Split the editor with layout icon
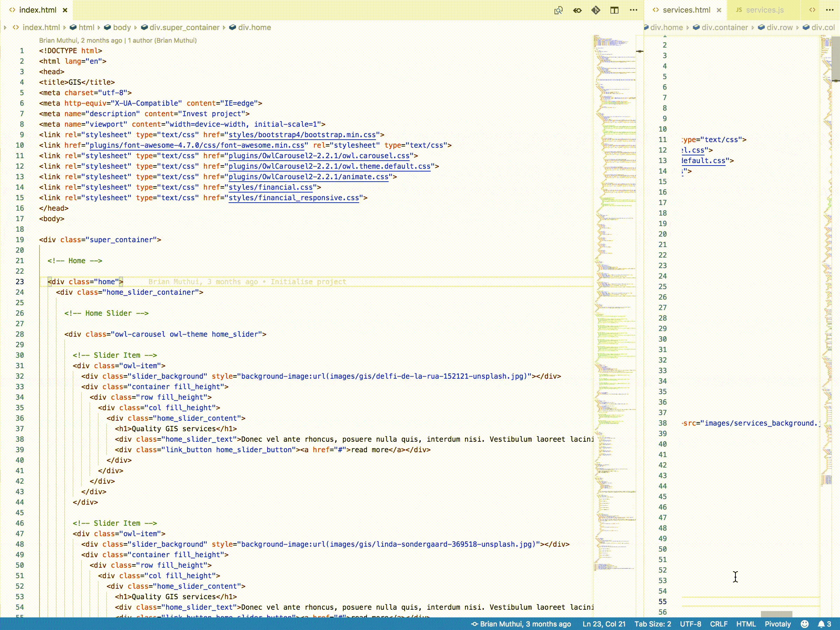 point(614,10)
